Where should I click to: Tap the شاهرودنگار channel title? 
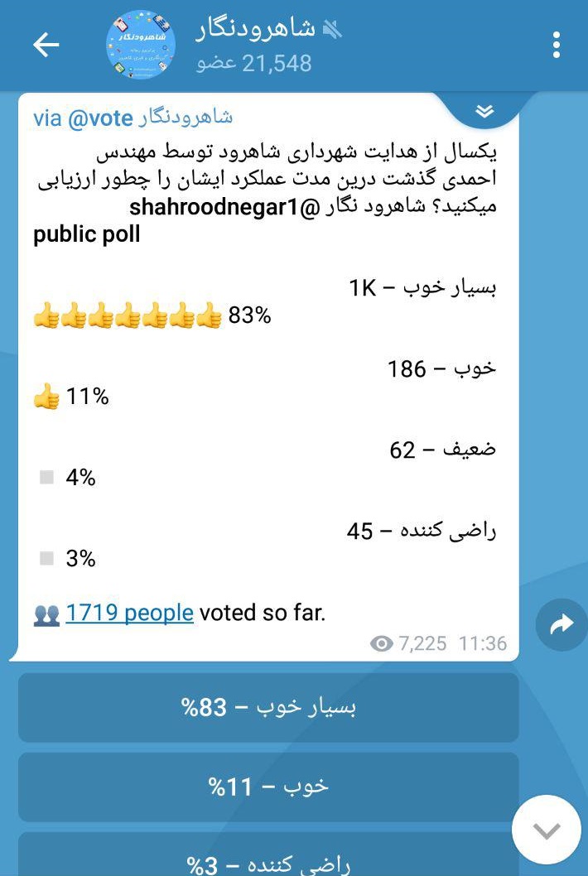click(x=256, y=30)
